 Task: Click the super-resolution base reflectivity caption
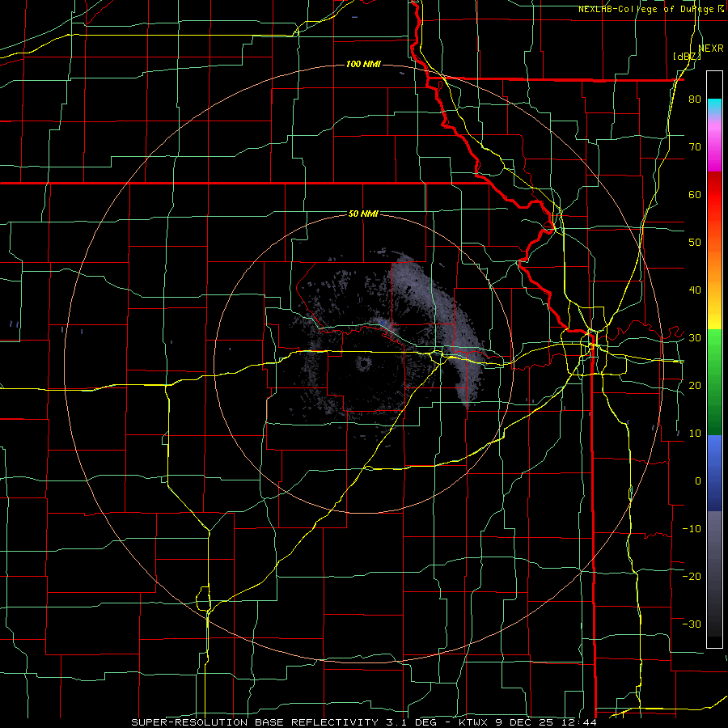pos(363,722)
